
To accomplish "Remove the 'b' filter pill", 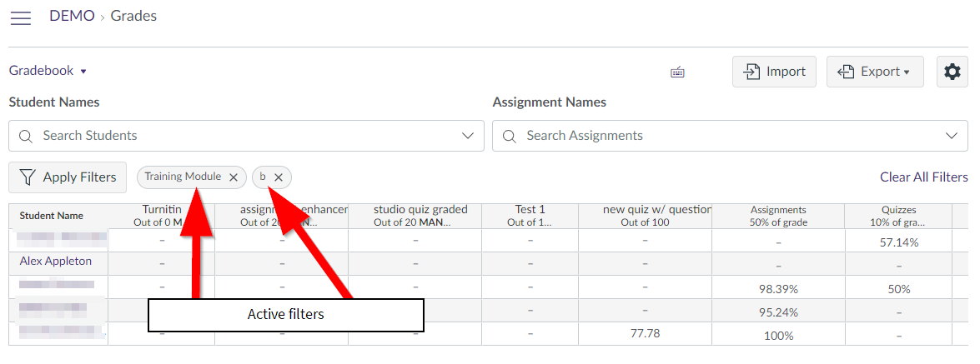I will [x=279, y=177].
